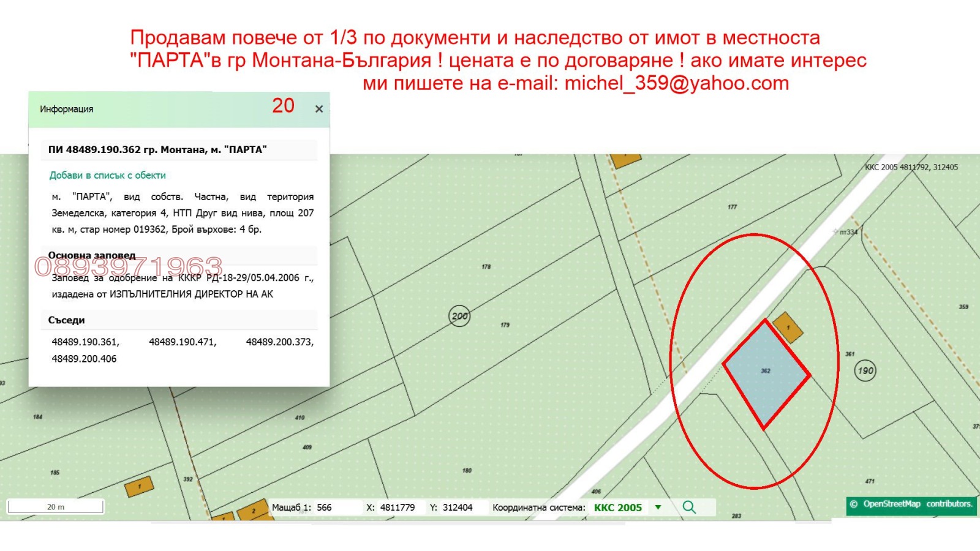
Task: Close the Информация panel
Action: (x=318, y=110)
